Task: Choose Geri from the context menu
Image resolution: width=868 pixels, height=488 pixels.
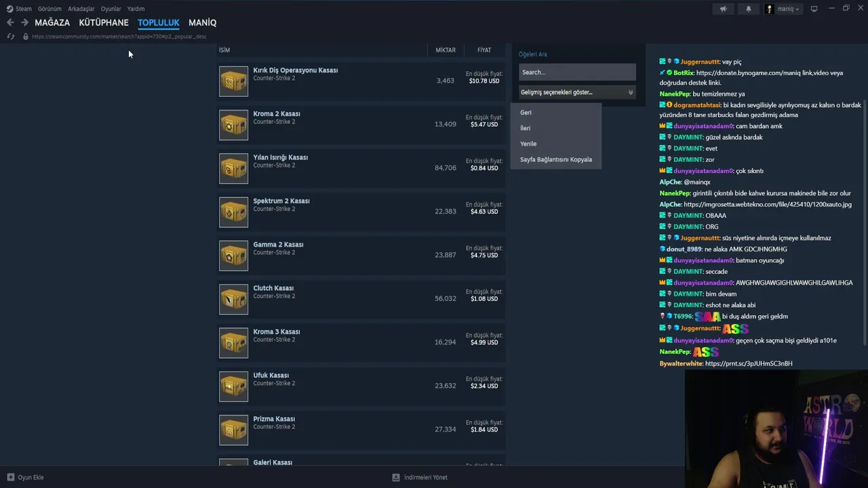Action: point(555,113)
